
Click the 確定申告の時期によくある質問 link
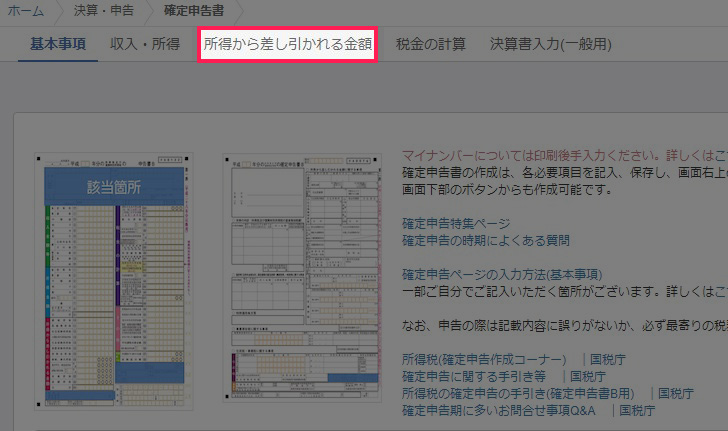485,240
